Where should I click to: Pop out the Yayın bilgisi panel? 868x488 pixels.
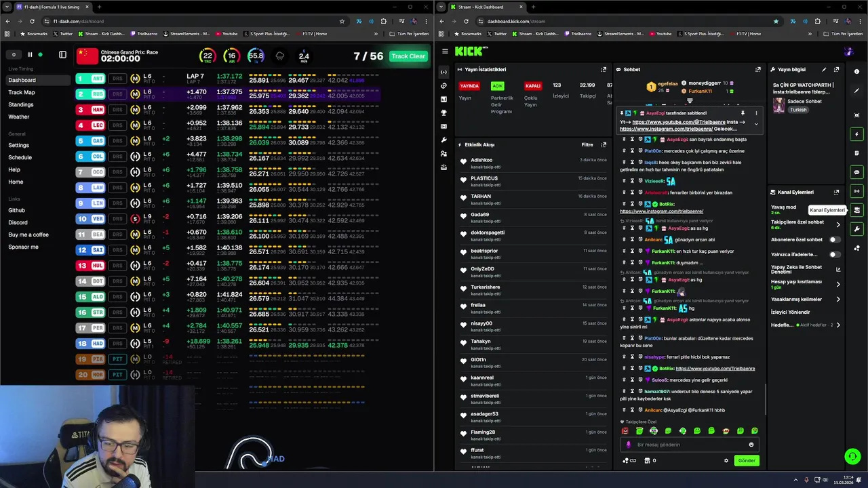[x=836, y=69]
